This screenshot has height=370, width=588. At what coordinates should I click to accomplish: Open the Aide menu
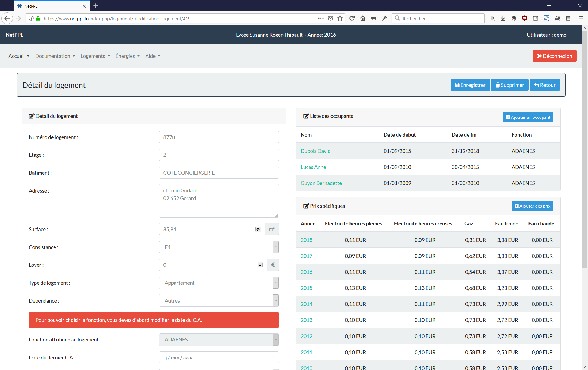point(153,56)
